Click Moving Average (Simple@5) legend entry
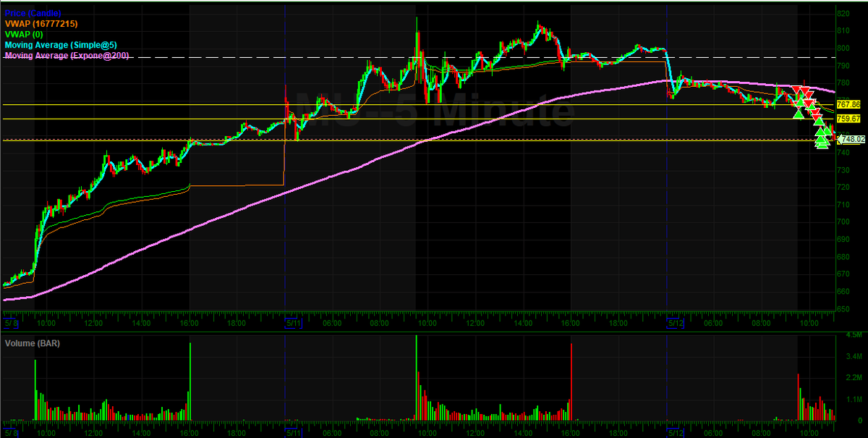 (60, 44)
